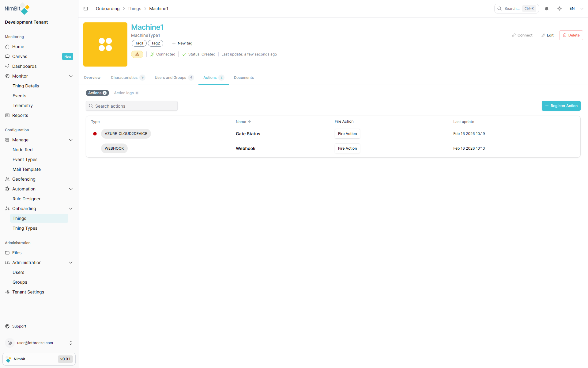Collapse the Monitor section
This screenshot has height=368, width=588.
71,76
